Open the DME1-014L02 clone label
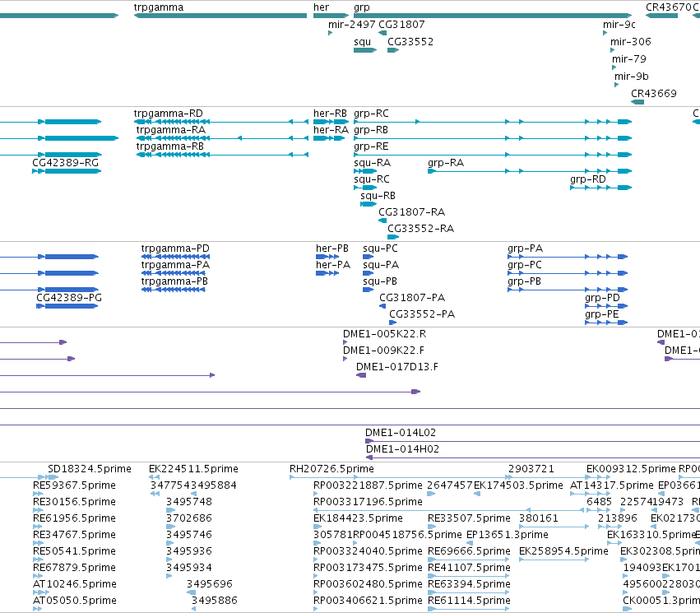700x613 pixels. pyautogui.click(x=401, y=433)
